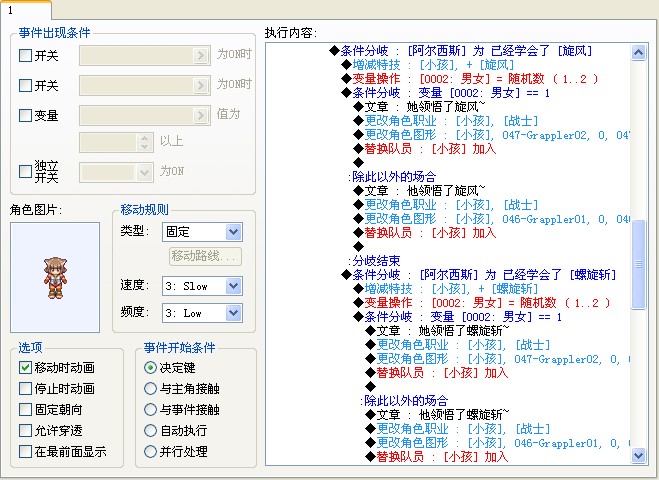
Task: Click the 以上 variable value stepper
Action: point(144,142)
